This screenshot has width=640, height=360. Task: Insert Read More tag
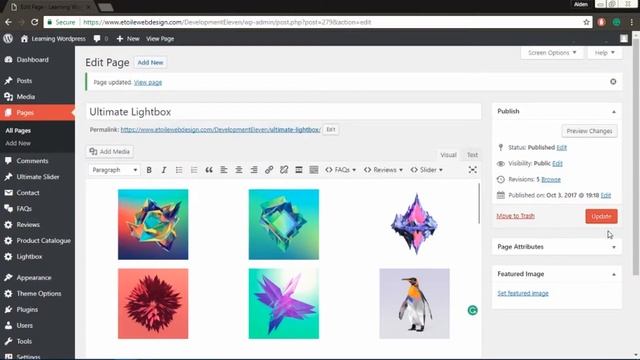click(299, 170)
